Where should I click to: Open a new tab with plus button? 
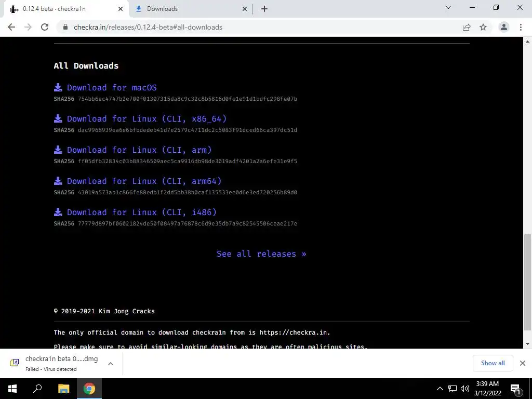tap(264, 9)
